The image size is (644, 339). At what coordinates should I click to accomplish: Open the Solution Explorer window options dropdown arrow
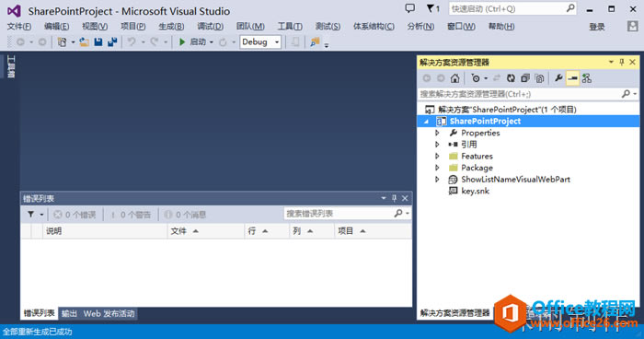click(611, 62)
